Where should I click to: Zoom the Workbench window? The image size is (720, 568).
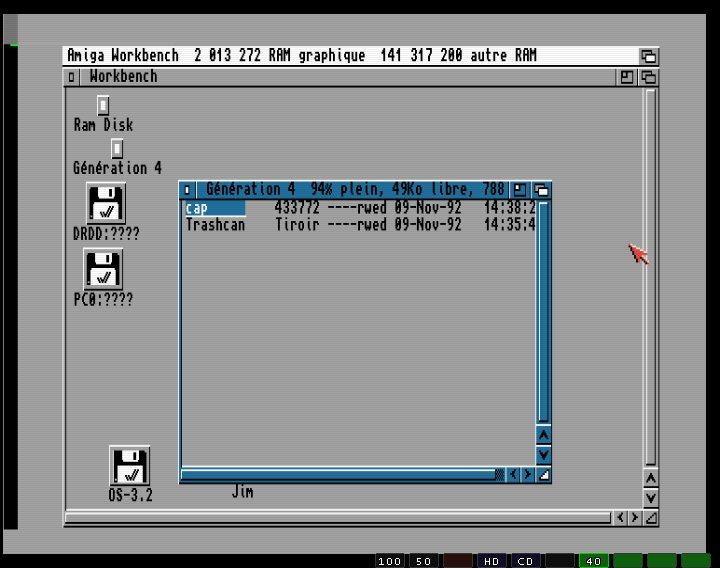click(x=626, y=77)
